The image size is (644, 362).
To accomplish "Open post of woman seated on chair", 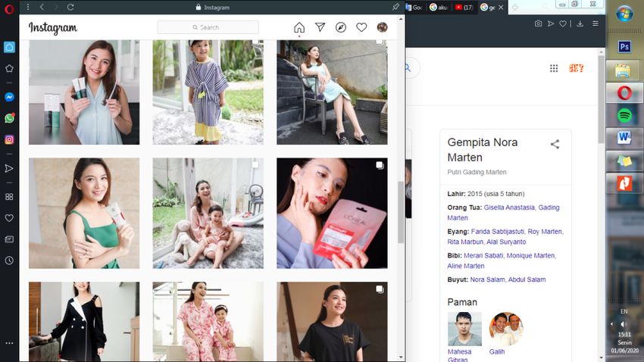I will tap(332, 92).
